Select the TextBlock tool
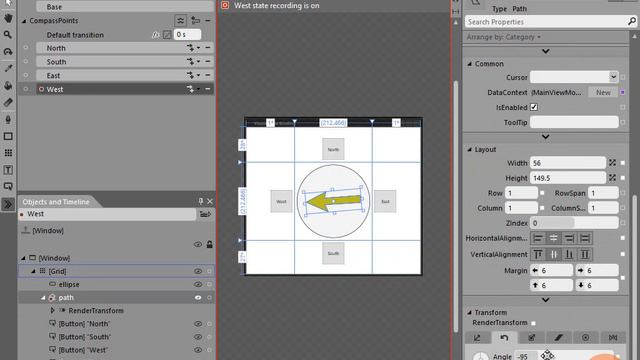The height and width of the screenshot is (360, 640). click(8, 170)
